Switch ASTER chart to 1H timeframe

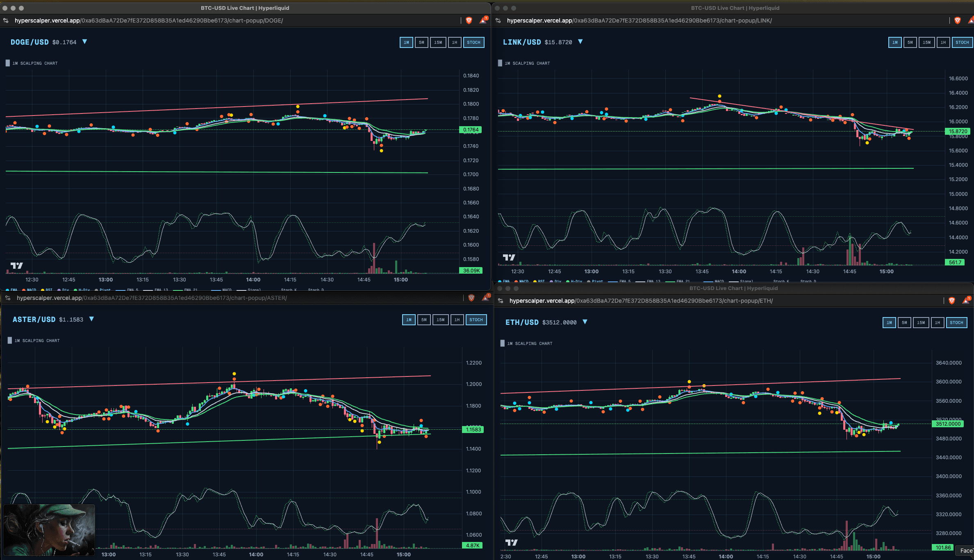click(x=457, y=320)
